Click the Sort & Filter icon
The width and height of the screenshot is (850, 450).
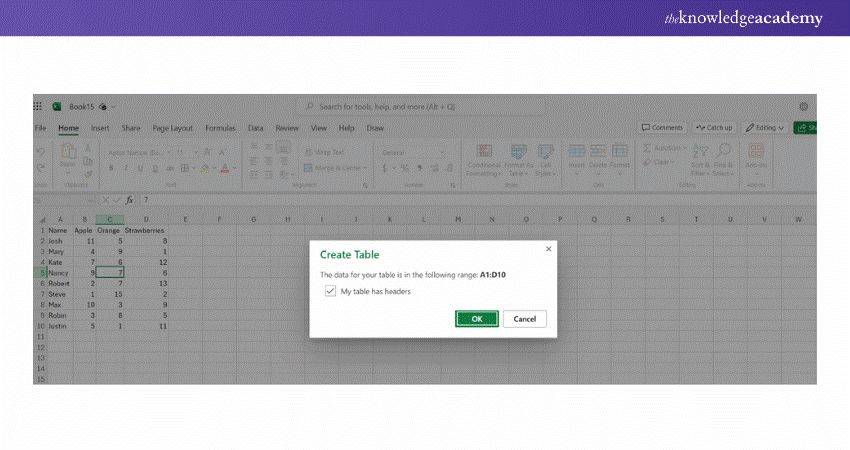point(700,150)
